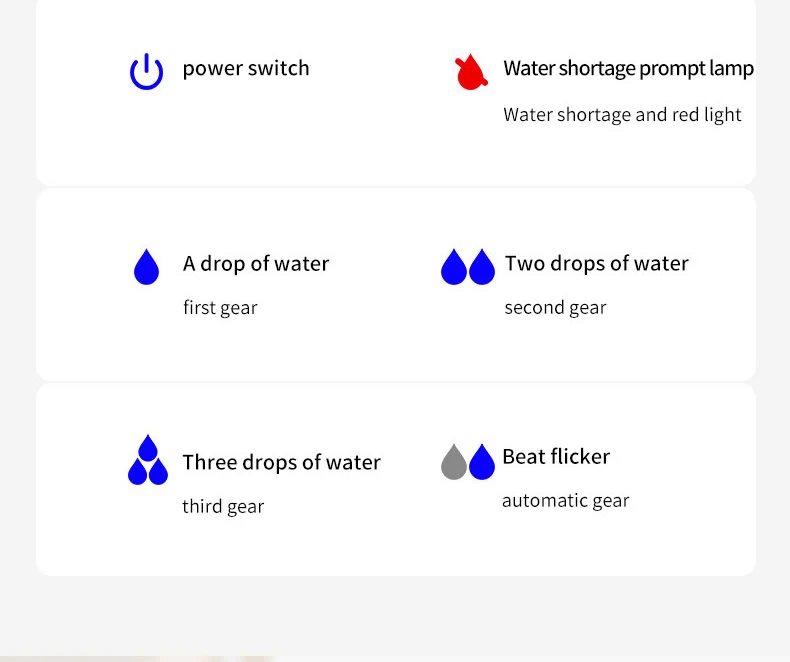Click the 'Two drops of water' heading
The height and width of the screenshot is (662, 790).
(x=597, y=263)
